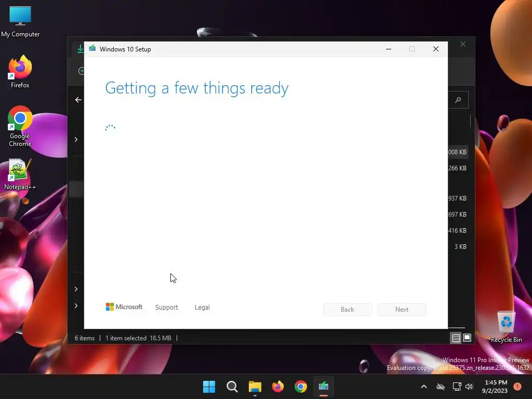
Task: Select the file row sized 416 KB
Action: 457,230
